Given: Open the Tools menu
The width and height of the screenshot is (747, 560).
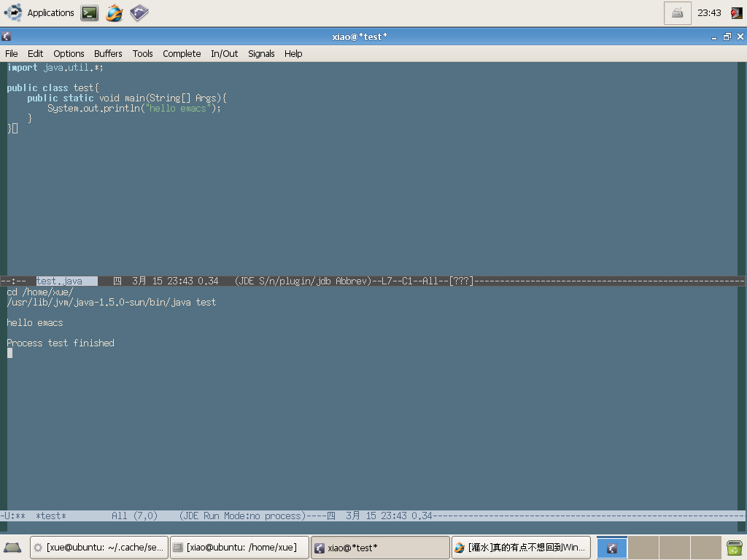Looking at the screenshot, I should [x=142, y=53].
